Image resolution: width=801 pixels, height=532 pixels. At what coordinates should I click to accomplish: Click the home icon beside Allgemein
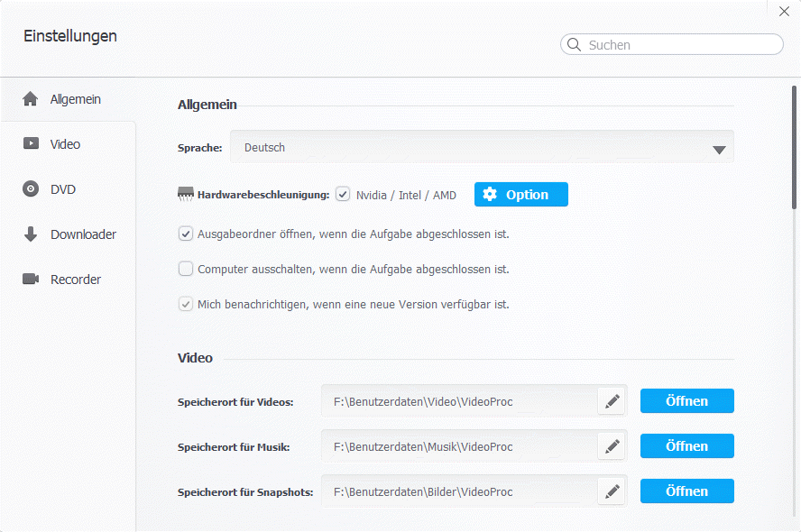(x=31, y=99)
